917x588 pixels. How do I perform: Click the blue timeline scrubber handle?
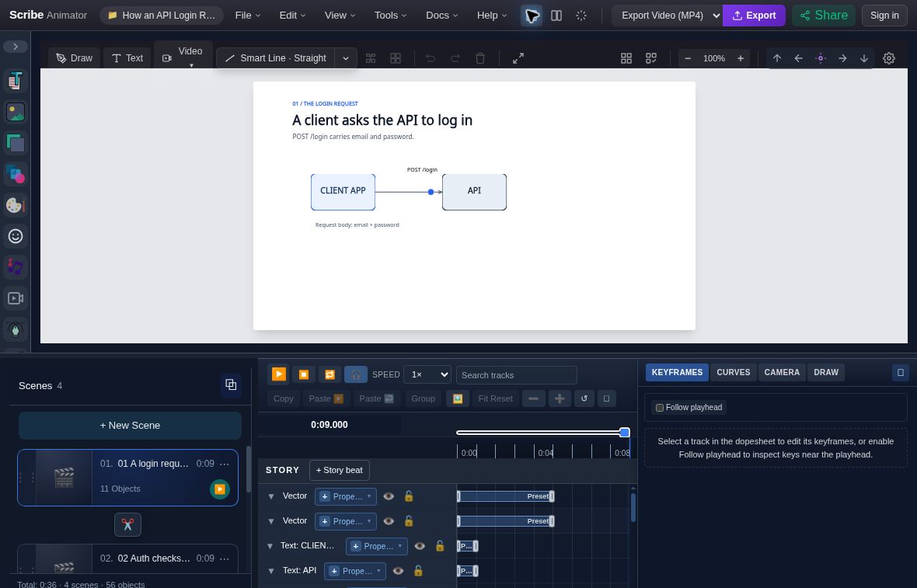coord(625,433)
